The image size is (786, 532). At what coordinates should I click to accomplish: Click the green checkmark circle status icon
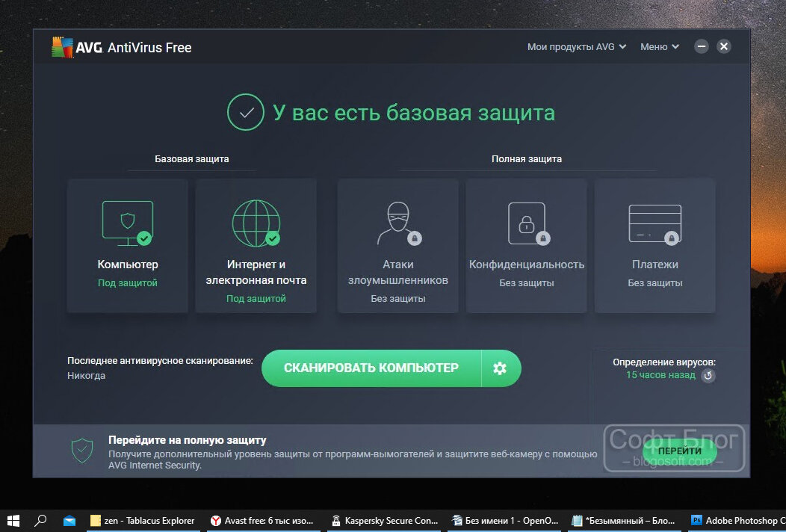(x=246, y=112)
